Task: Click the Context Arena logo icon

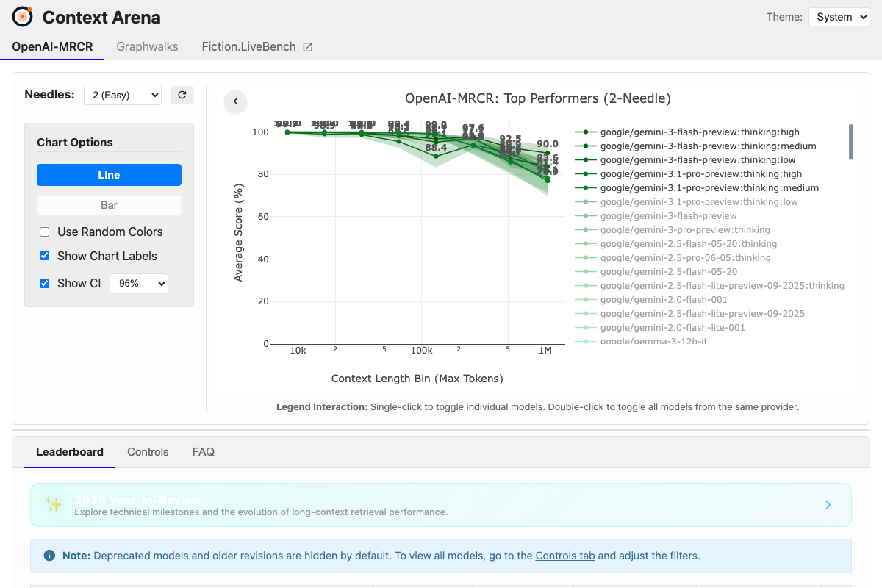Action: (22, 16)
